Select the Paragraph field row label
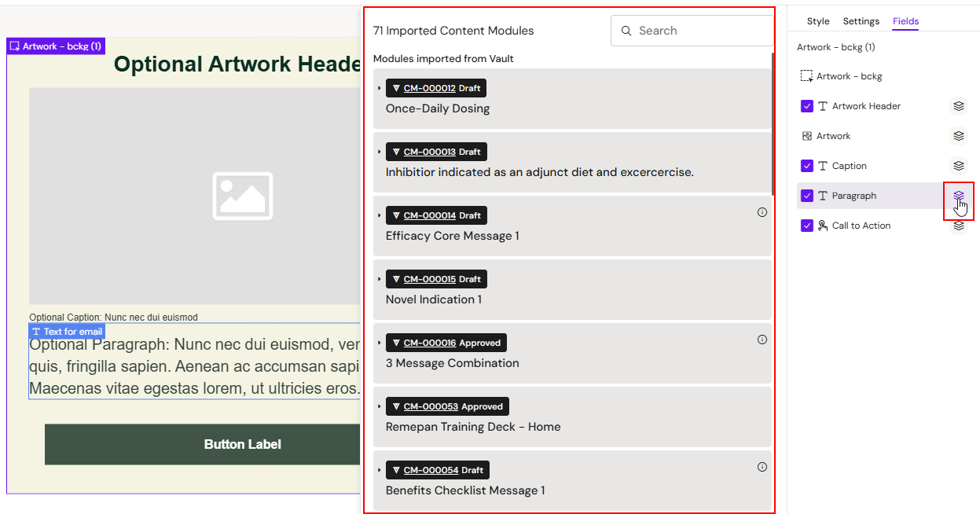Image resolution: width=980 pixels, height=514 pixels. click(x=854, y=196)
